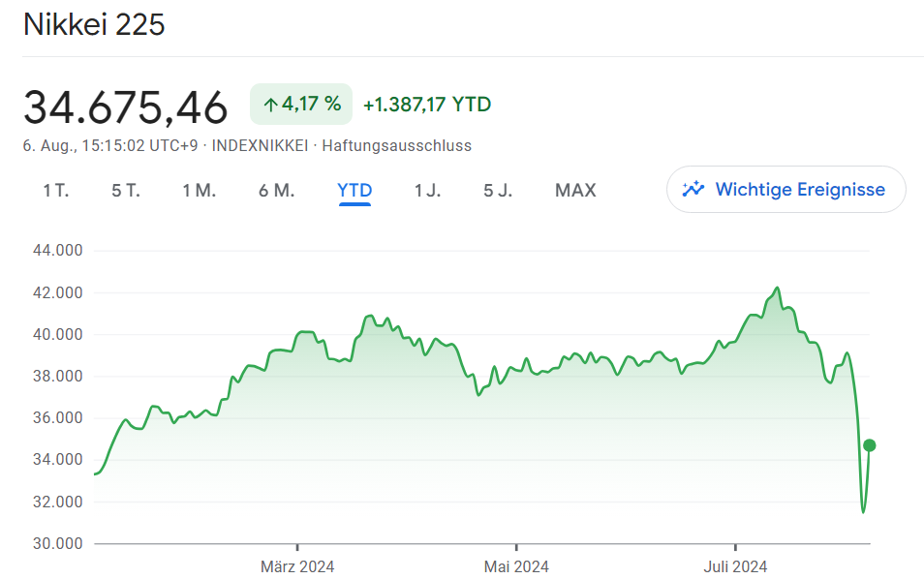View the 5 J. range

(x=498, y=190)
